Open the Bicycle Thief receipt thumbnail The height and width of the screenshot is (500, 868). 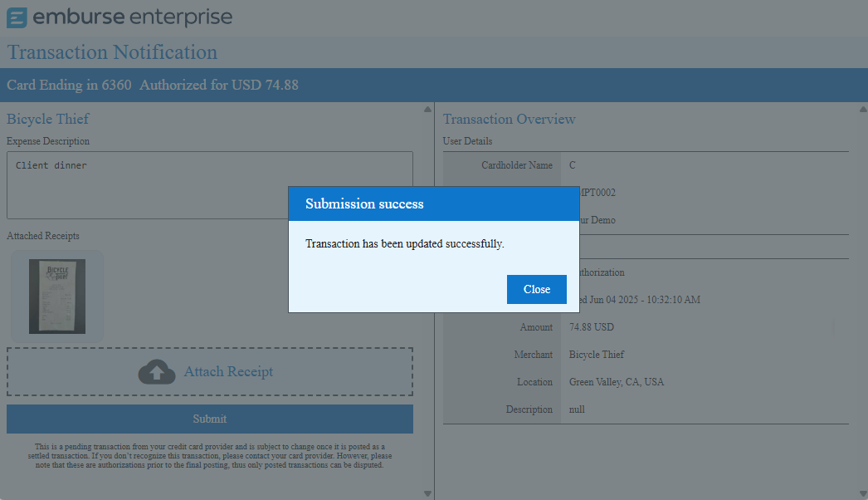[57, 296]
